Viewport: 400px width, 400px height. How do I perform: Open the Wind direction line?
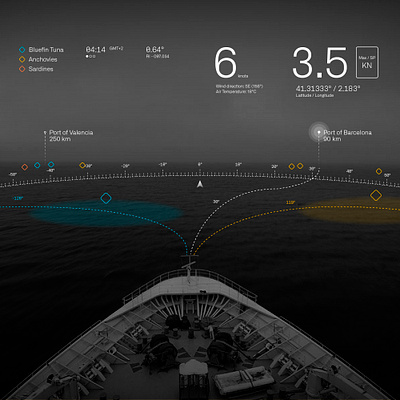[x=239, y=86]
